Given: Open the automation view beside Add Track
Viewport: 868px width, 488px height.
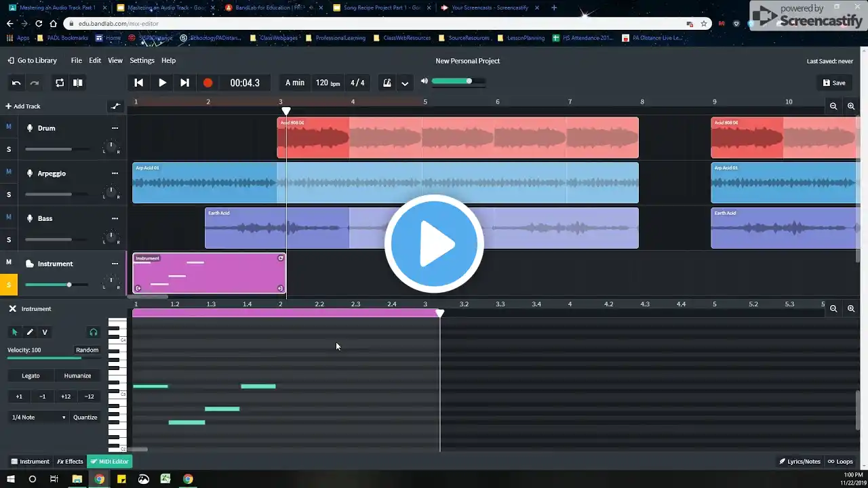Looking at the screenshot, I should [x=115, y=106].
